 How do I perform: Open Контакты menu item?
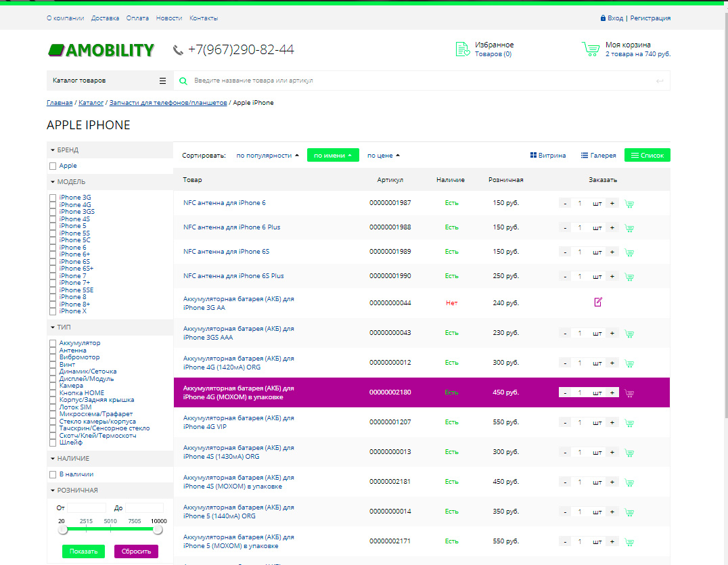204,18
